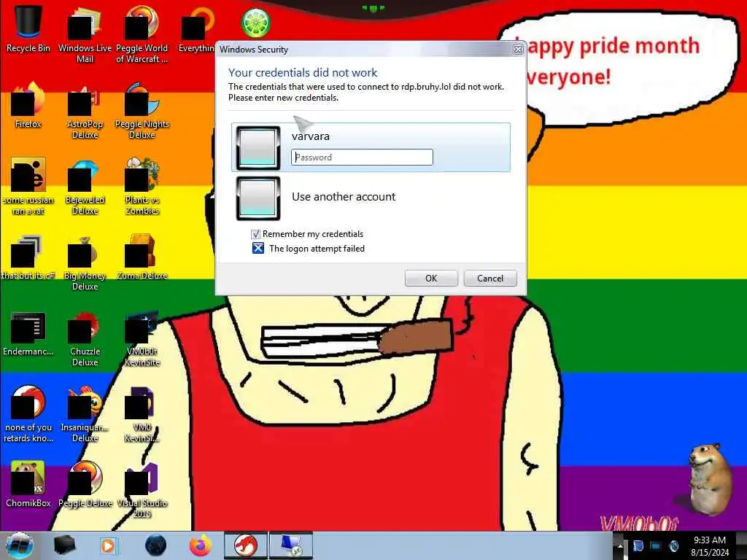Confirm credentials with OK button
Screen dimensions: 747x560
coord(431,278)
